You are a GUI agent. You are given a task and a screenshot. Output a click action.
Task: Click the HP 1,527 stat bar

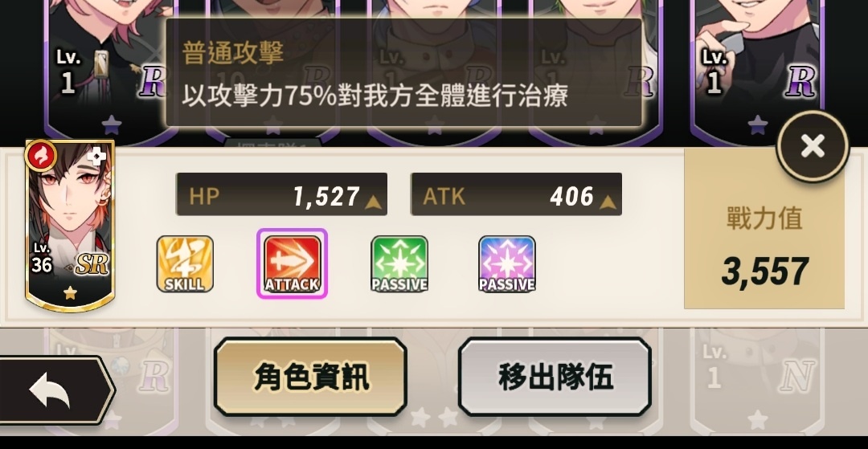pos(281,194)
